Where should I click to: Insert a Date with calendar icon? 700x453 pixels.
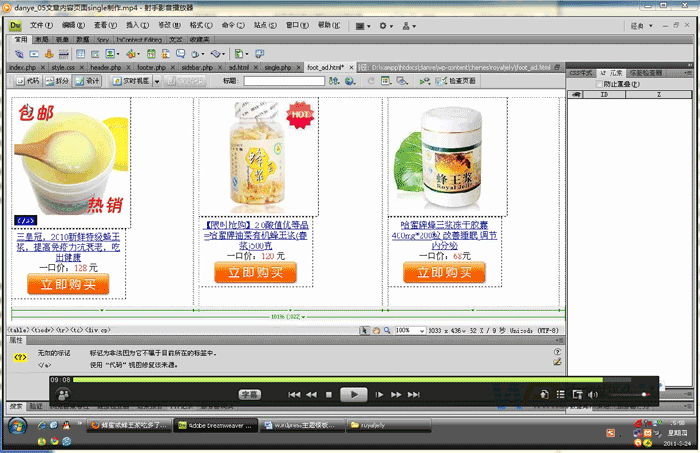click(x=151, y=54)
